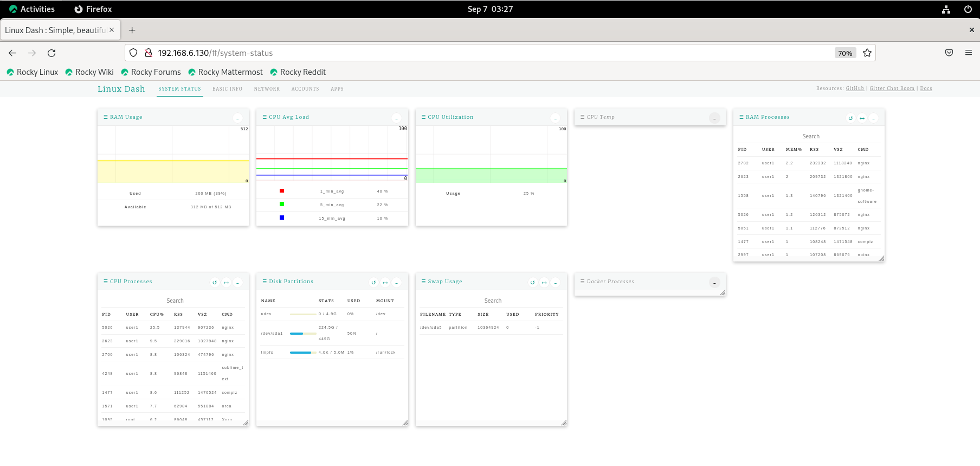Minimize the RAM Processes panel
Screen dimensions: 980x466
pyautogui.click(x=873, y=118)
